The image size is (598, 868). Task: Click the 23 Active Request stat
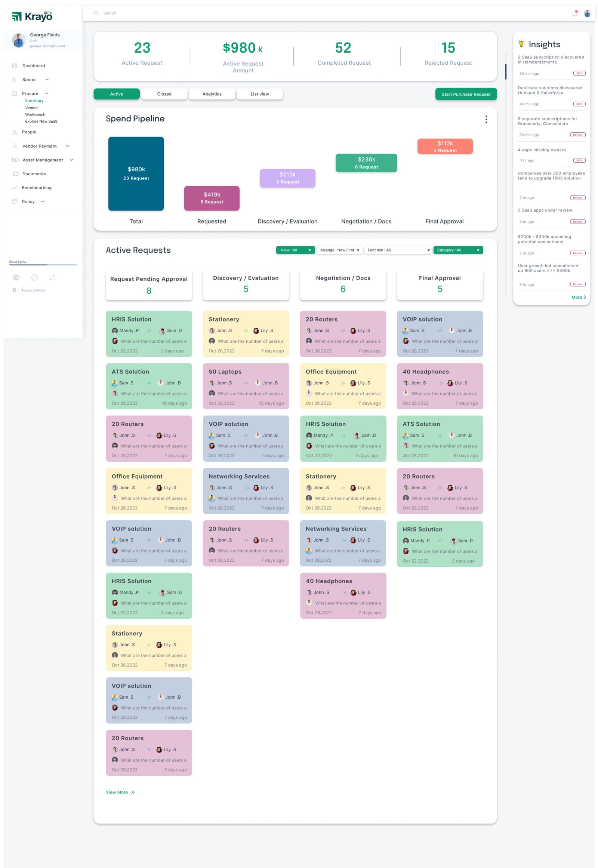click(x=142, y=53)
